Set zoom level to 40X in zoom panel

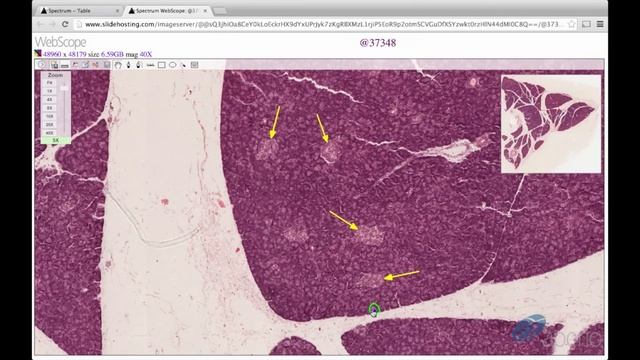coord(49,133)
